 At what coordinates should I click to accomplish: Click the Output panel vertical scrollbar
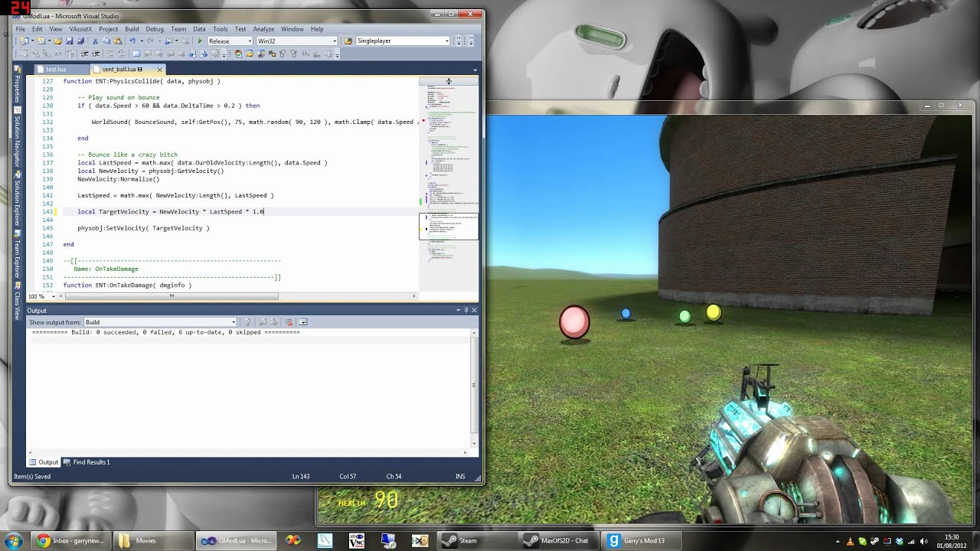(x=474, y=388)
